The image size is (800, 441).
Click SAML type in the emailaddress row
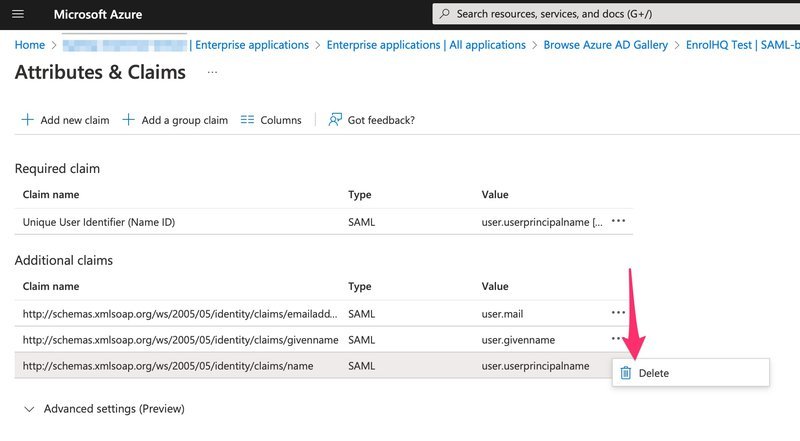click(362, 314)
